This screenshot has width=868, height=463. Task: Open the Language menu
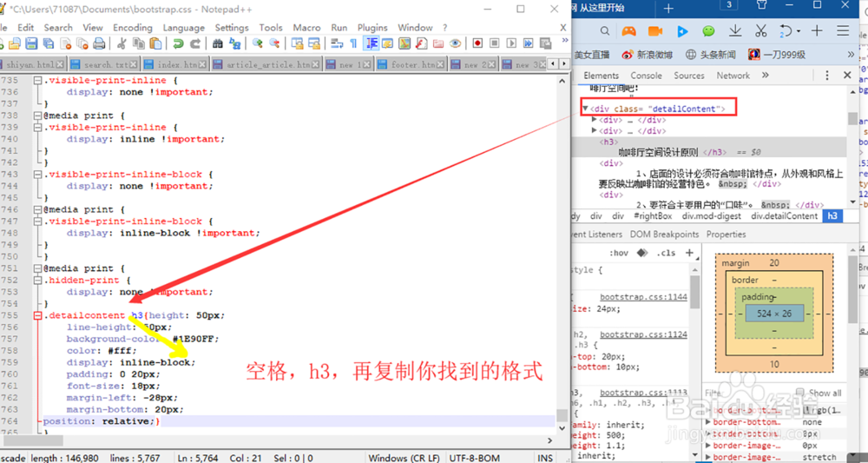[x=183, y=27]
